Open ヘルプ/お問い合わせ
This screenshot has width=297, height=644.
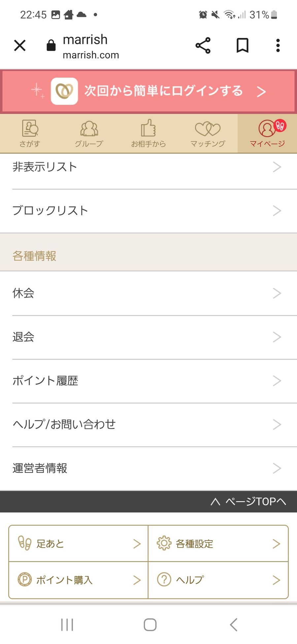click(148, 425)
